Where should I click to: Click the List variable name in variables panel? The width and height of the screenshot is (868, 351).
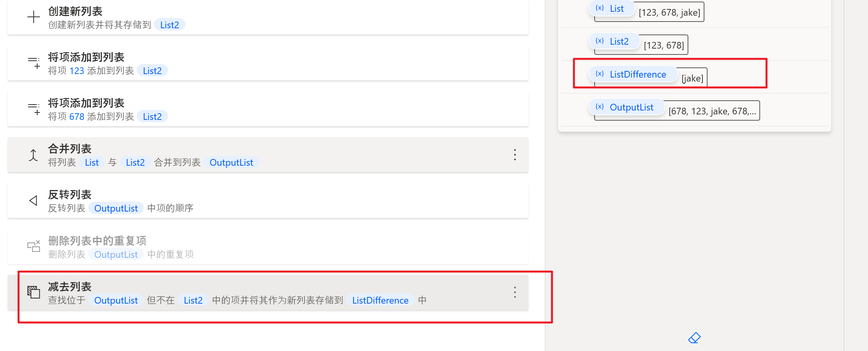pyautogui.click(x=617, y=9)
